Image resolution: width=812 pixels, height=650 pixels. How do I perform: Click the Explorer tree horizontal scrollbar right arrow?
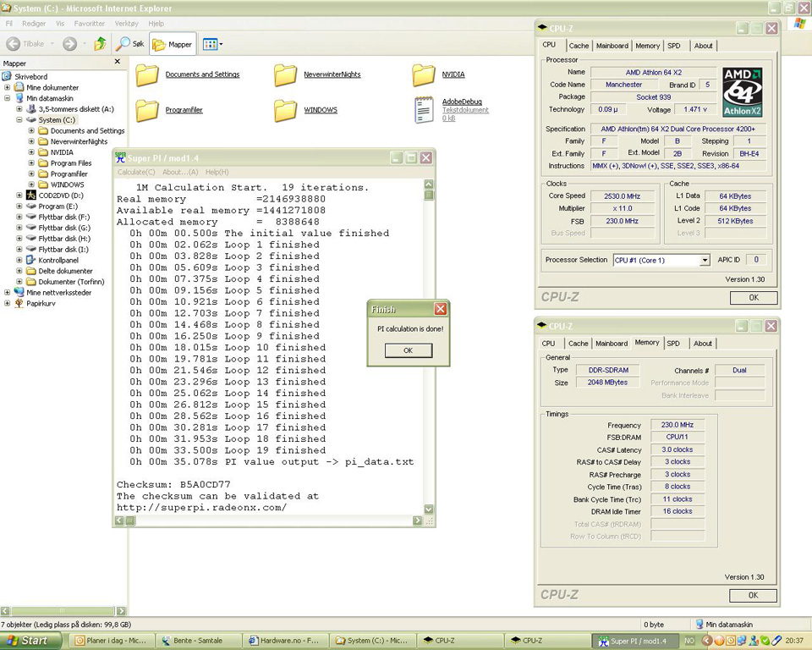(121, 610)
